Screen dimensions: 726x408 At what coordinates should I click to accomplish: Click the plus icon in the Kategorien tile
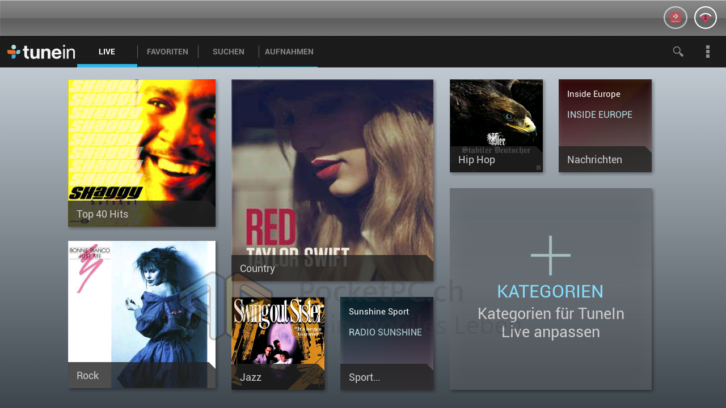coord(551,255)
